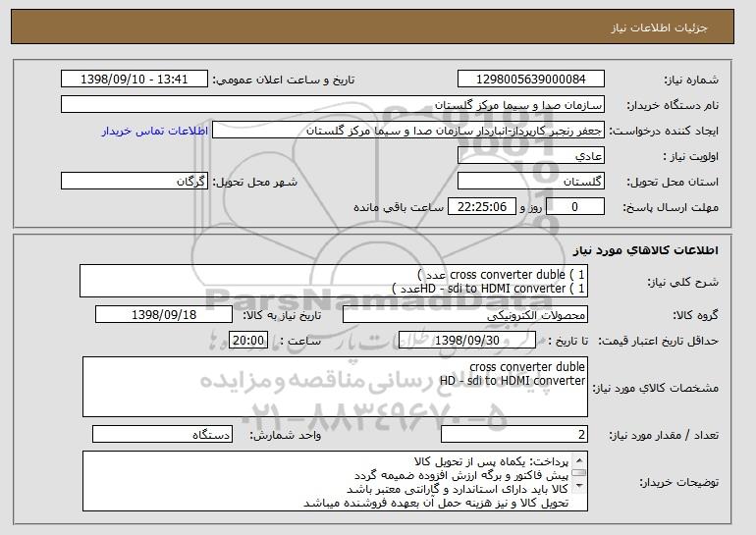The height and width of the screenshot is (535, 756).
Task: Click the counting unit field دستگاه
Action: 162,434
